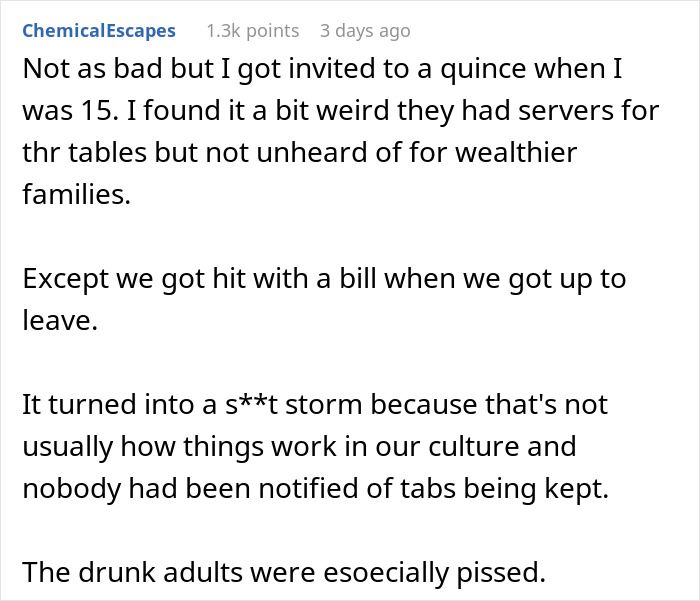700x601 pixels.
Task: Click the line starting "It turned into"
Action: pos(314,405)
